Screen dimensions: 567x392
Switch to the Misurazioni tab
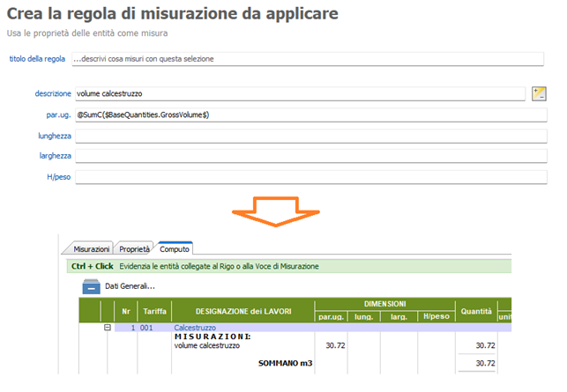tap(92, 249)
